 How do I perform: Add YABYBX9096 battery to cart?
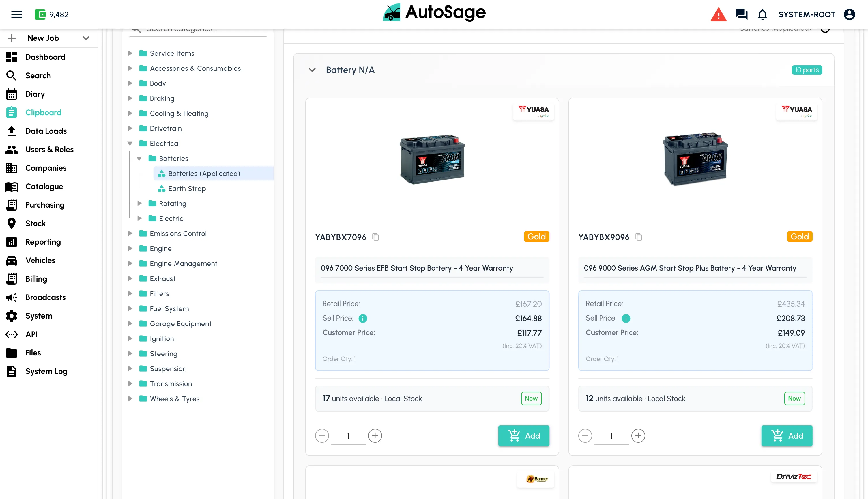pyautogui.click(x=787, y=435)
